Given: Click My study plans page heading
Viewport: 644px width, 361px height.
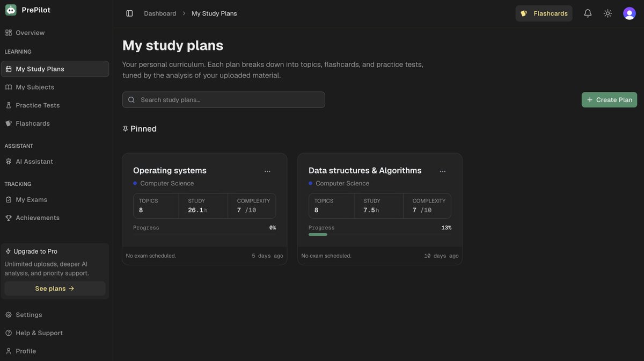Looking at the screenshot, I should tap(173, 45).
